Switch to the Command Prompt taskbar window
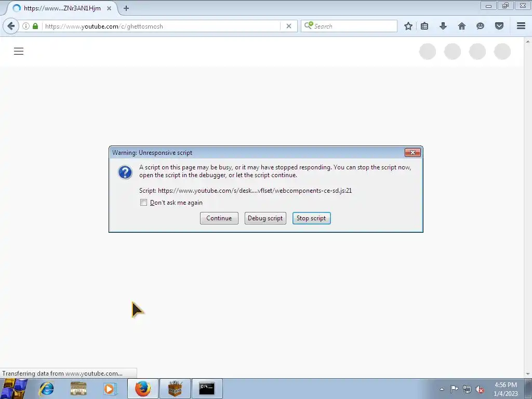The width and height of the screenshot is (532, 399). point(207,389)
